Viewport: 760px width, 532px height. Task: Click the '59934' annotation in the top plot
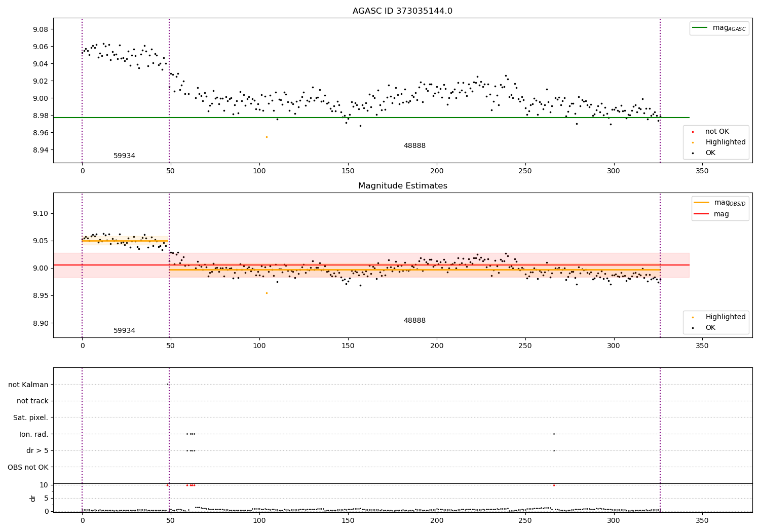[x=124, y=156]
